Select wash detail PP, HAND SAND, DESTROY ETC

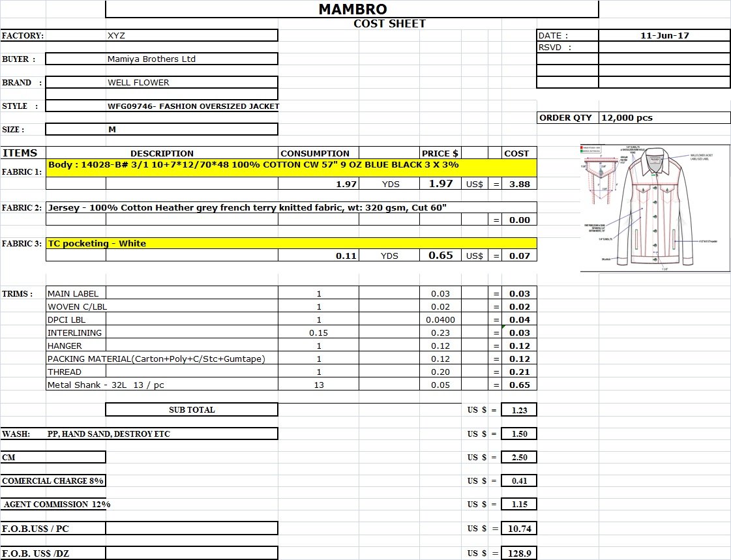[x=109, y=434]
